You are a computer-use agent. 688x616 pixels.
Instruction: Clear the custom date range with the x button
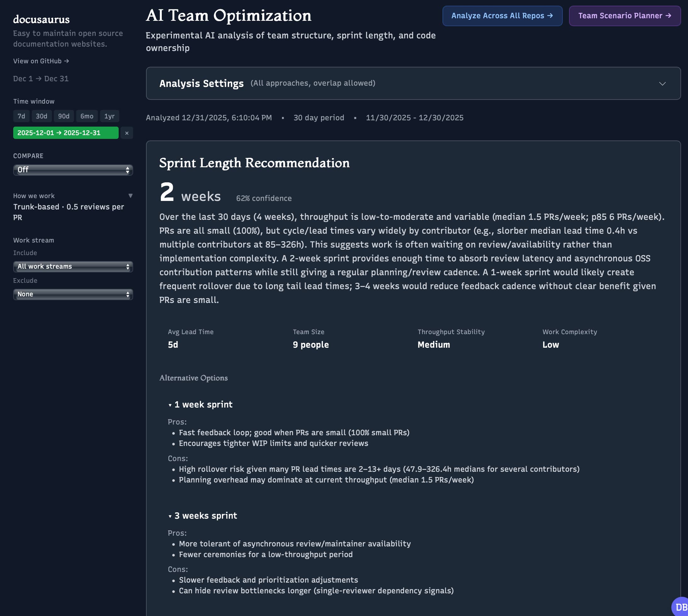(127, 133)
